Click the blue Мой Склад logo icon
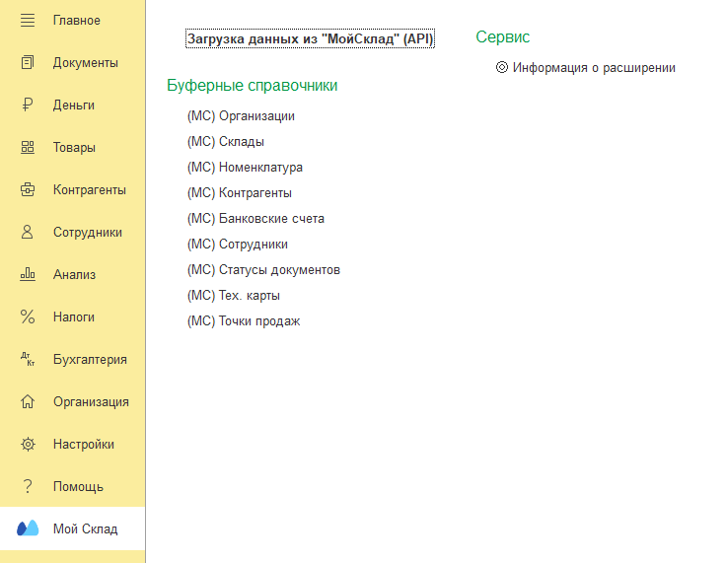728x563 pixels. [28, 528]
